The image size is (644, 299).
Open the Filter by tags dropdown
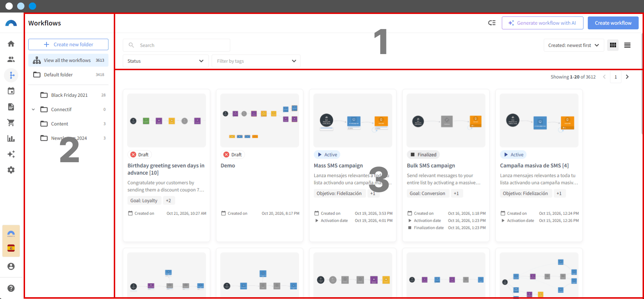[x=256, y=61]
